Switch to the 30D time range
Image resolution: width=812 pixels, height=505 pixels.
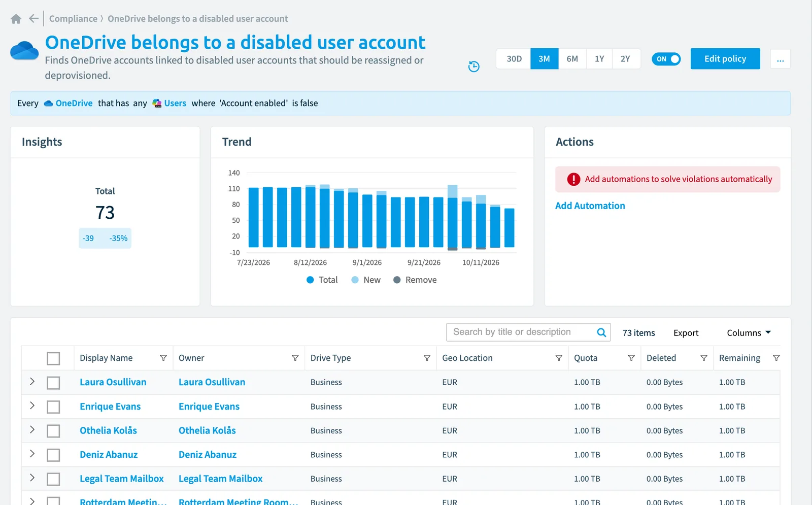pyautogui.click(x=514, y=59)
